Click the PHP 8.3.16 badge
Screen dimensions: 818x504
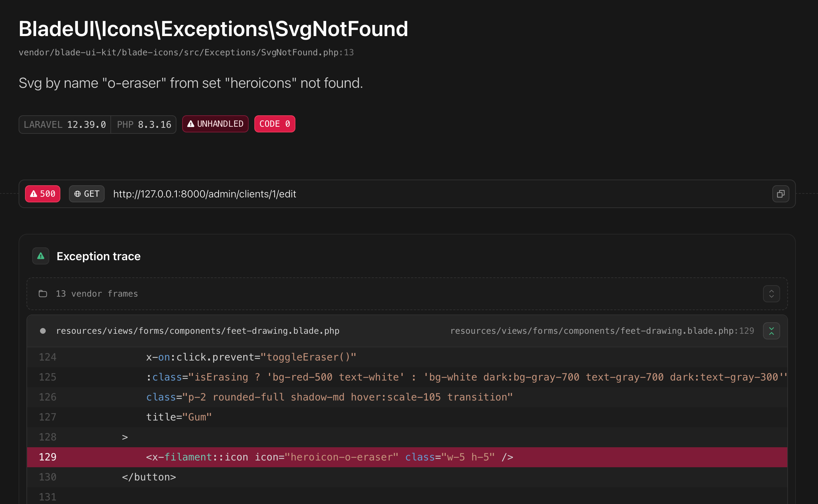pyautogui.click(x=143, y=124)
